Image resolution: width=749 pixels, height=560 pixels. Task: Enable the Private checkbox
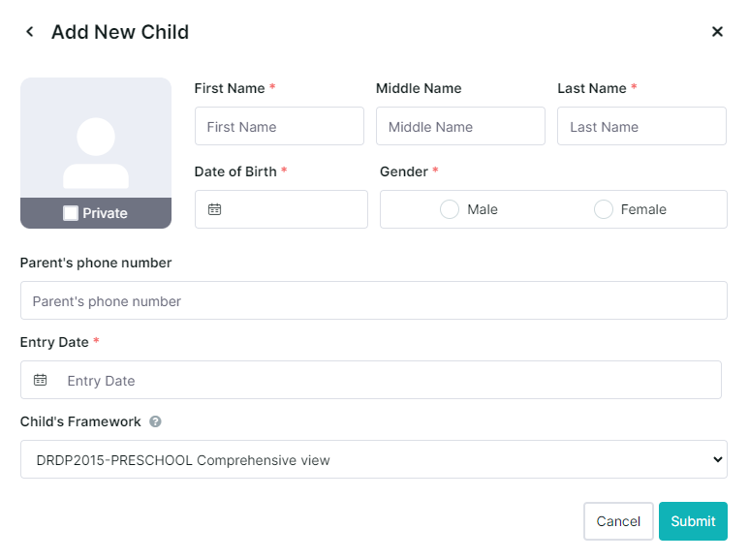[71, 213]
